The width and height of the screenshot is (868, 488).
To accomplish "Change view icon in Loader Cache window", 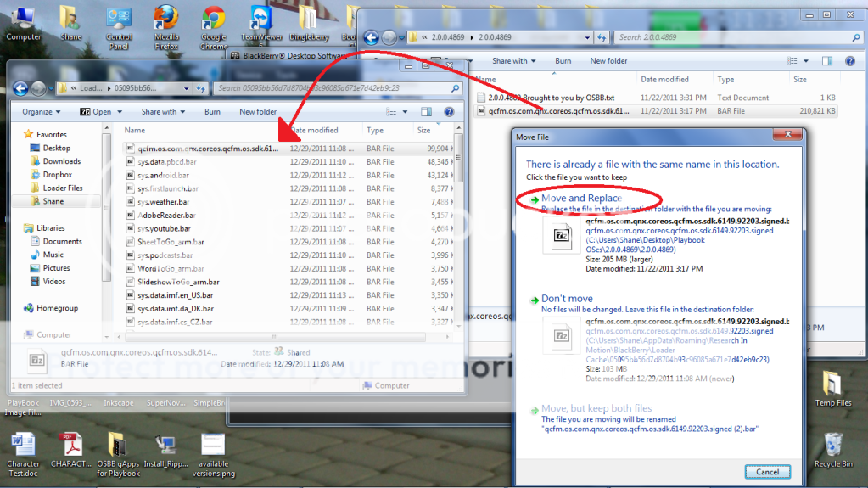I will pyautogui.click(x=391, y=112).
